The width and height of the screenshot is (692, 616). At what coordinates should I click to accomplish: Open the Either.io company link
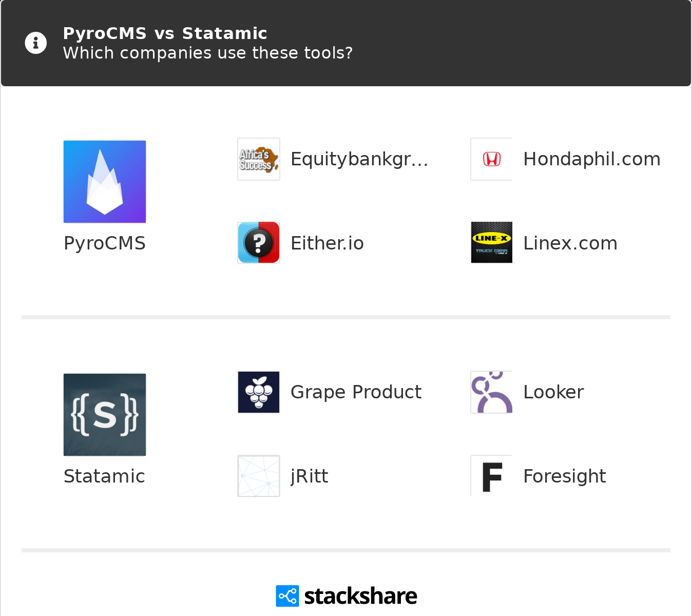point(327,243)
